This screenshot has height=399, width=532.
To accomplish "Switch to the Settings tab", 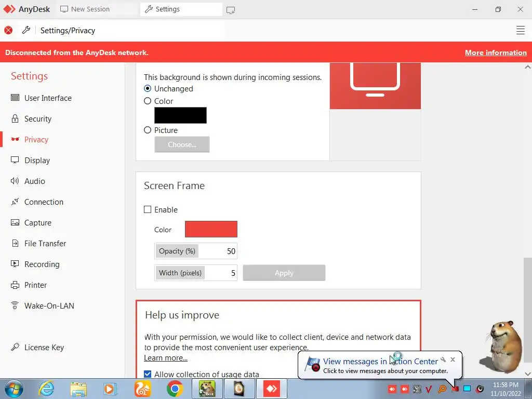I will pos(181,9).
